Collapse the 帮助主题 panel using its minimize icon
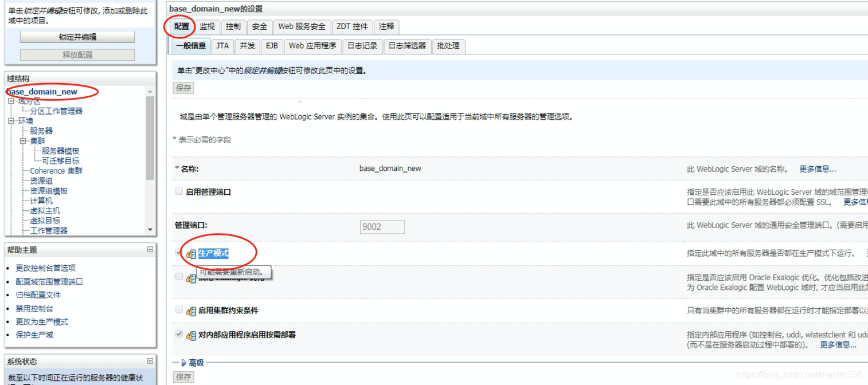Screen dimensions: 868x385 point(150,250)
